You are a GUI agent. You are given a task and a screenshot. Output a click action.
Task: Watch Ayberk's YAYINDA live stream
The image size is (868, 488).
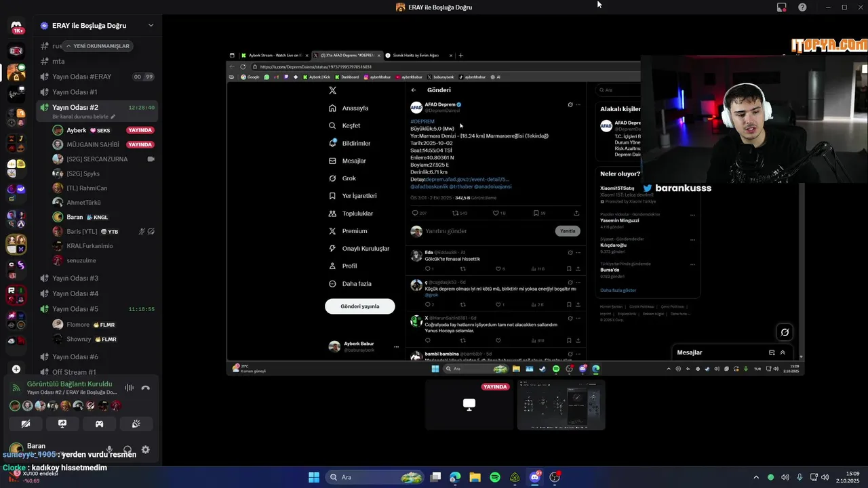pos(140,130)
